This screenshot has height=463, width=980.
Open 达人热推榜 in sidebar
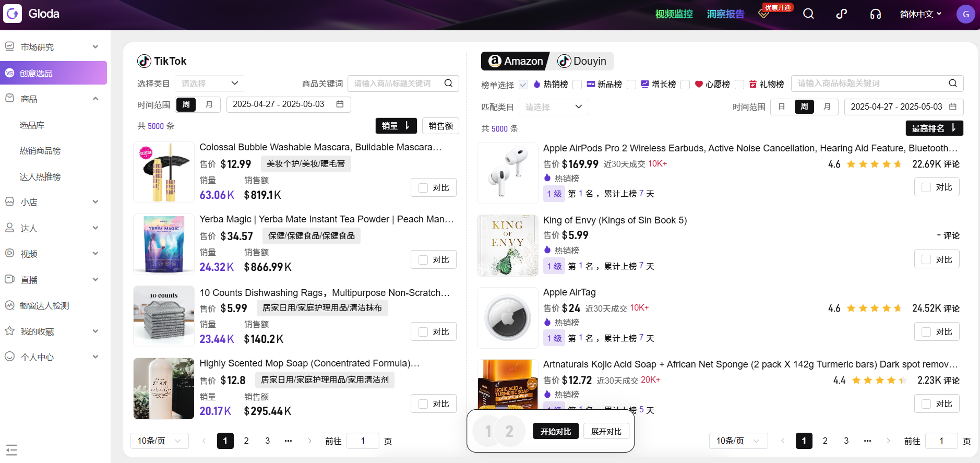pos(40,177)
